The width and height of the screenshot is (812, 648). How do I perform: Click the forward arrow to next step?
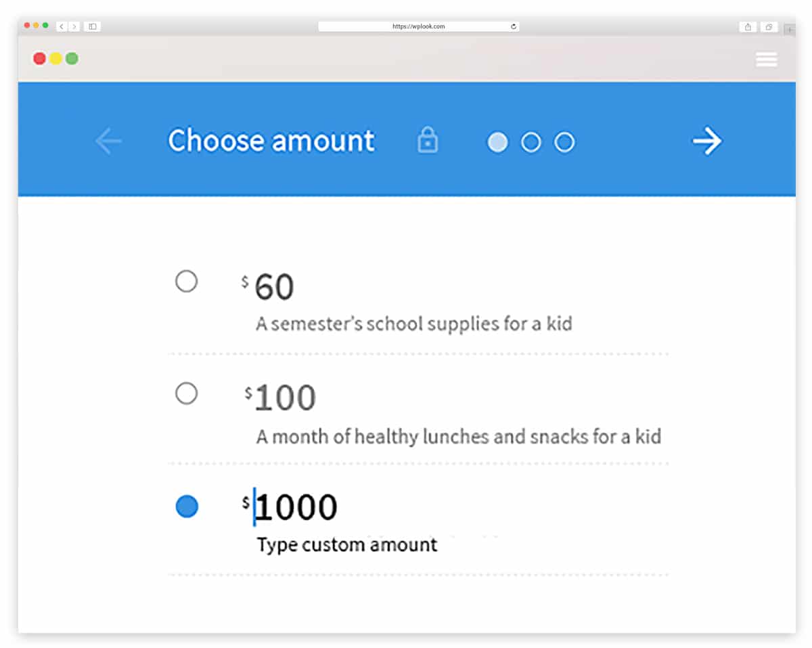tap(707, 142)
